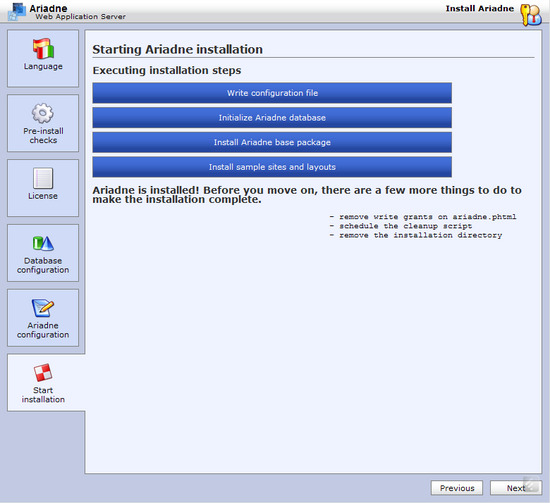The image size is (550, 503).
Task: Click the Ariadne logo icon in header
Action: point(16,12)
